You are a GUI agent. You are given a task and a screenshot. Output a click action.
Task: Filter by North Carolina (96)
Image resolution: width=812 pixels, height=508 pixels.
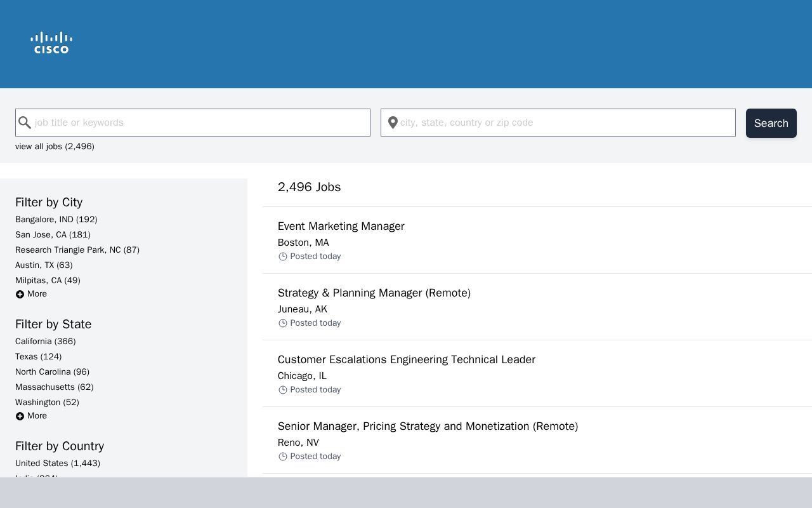(53, 371)
